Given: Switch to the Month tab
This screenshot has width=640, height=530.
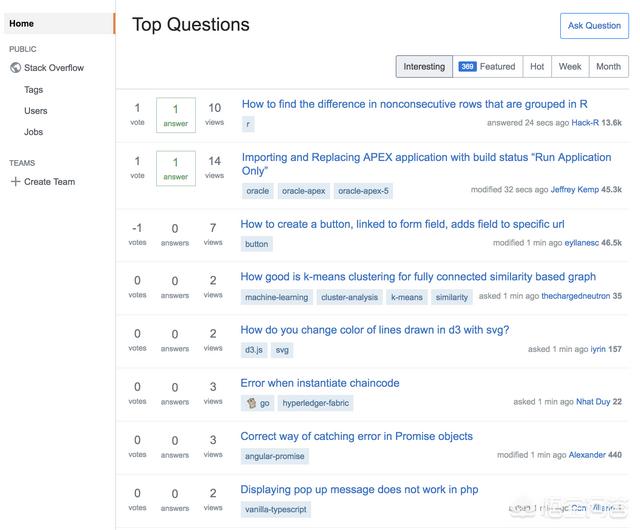Looking at the screenshot, I should click(x=609, y=67).
